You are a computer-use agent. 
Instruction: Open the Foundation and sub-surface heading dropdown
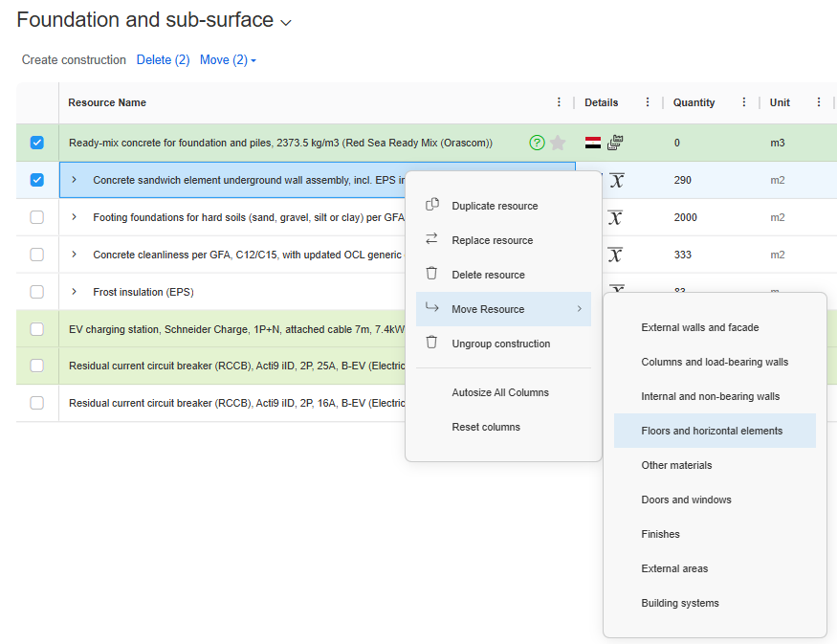[286, 22]
